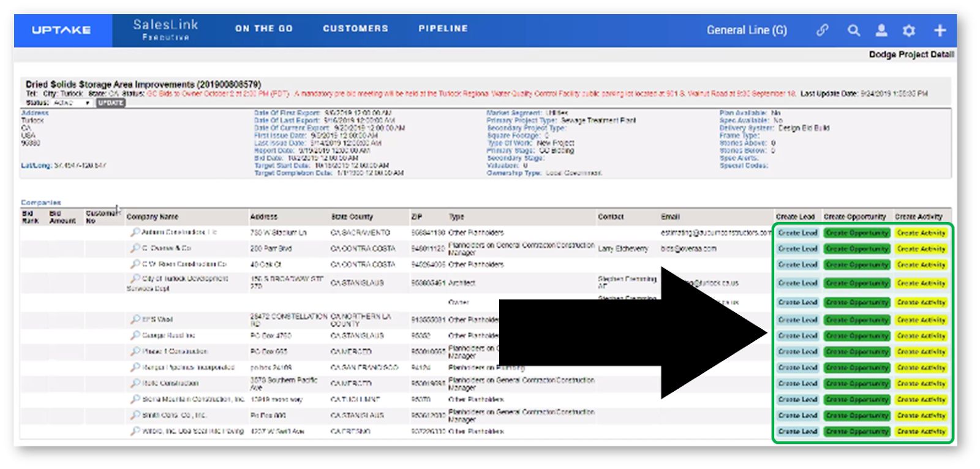Create Activity for the bottom company row
The image size is (980, 469).
[921, 432]
